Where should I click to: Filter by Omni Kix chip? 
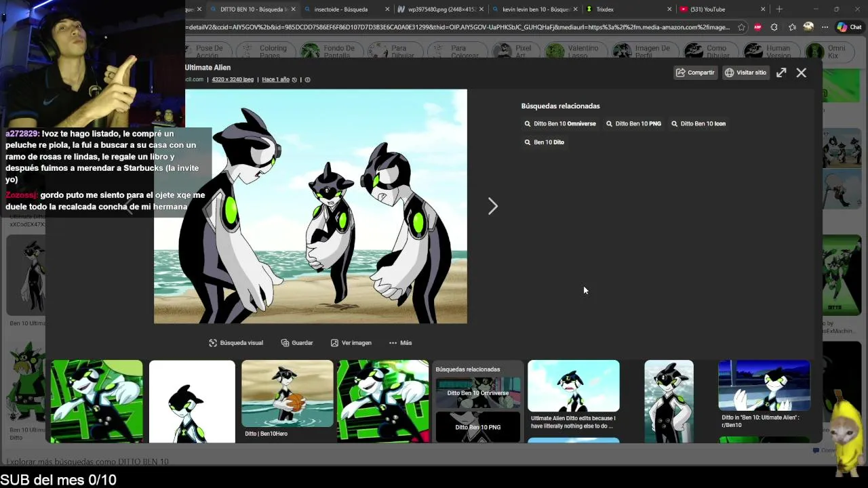pyautogui.click(x=829, y=52)
